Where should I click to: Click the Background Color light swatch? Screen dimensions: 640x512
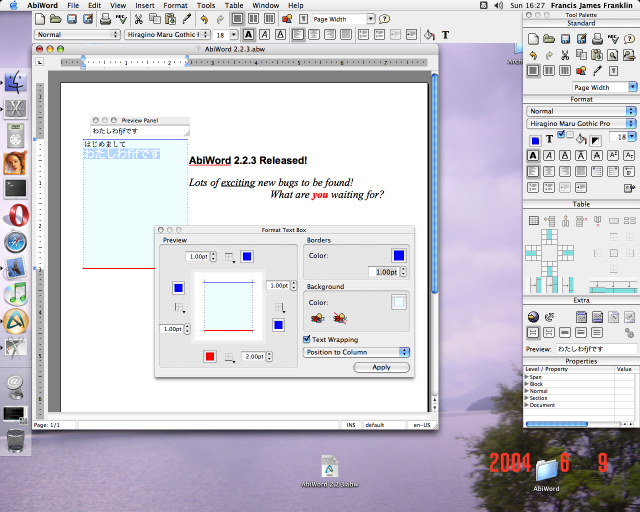click(x=399, y=303)
